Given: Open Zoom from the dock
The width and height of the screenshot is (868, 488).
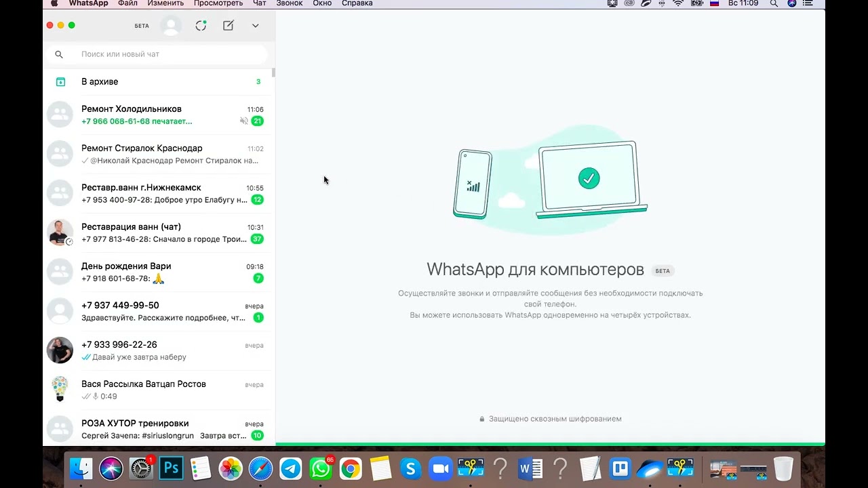Looking at the screenshot, I should point(441,468).
